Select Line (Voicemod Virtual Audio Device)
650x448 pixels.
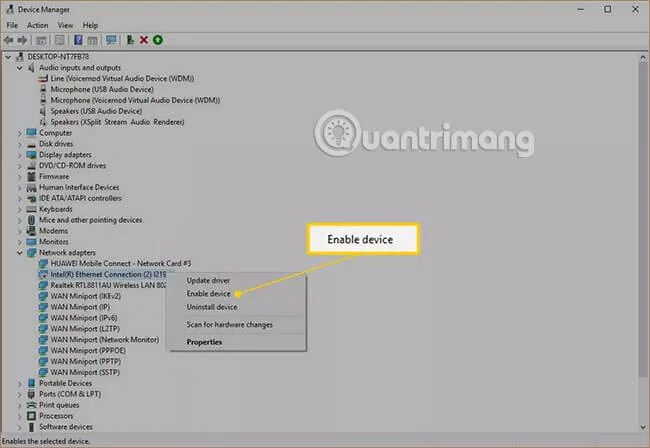pyautogui.click(x=122, y=78)
